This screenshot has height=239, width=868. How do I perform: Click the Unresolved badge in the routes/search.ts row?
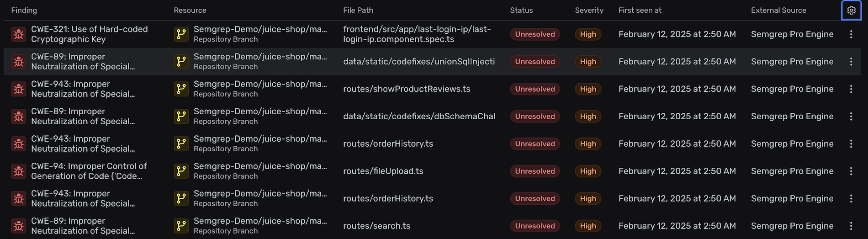[535, 226]
